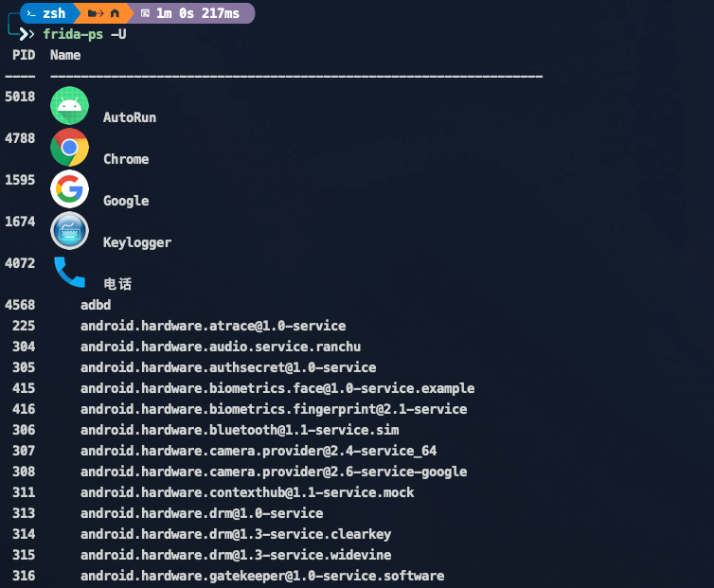Click 'biometrics.face@1.0-service.example' process row

277,388
